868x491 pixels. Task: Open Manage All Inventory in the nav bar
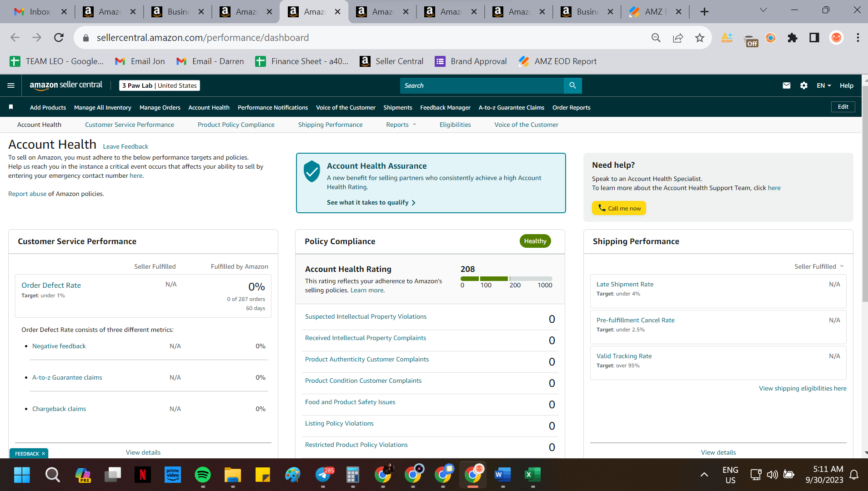[x=102, y=107]
